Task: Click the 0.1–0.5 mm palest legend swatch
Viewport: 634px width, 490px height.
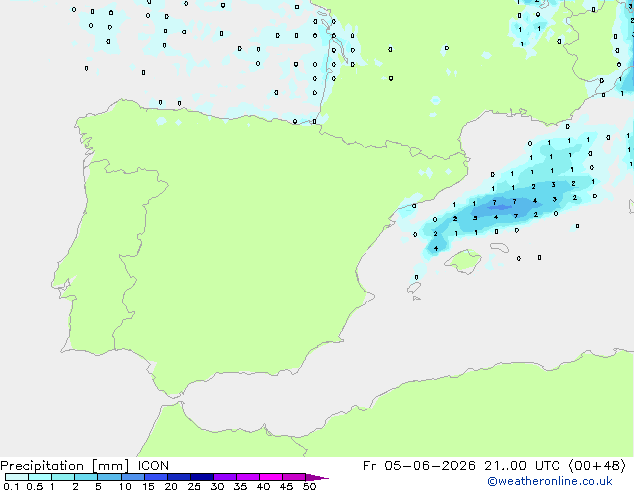Action: coord(17,477)
